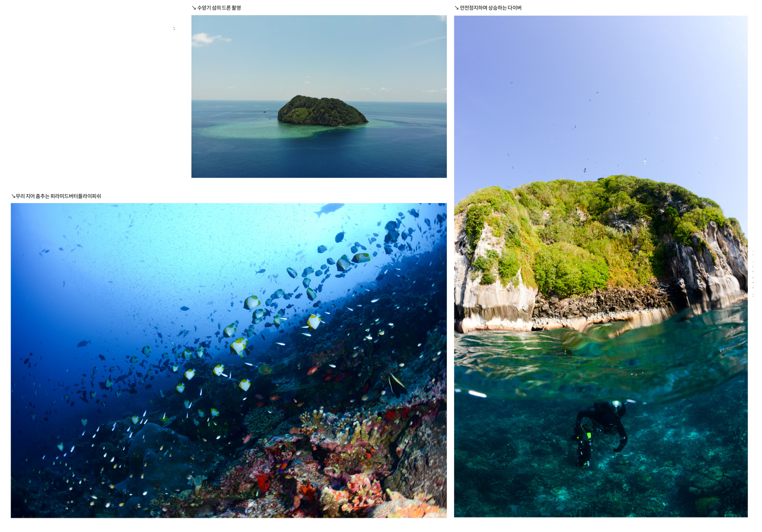Click the small boat left of the island

[x=265, y=112]
